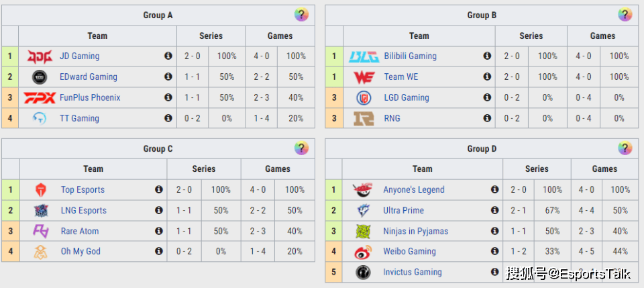Click the Weibo Gaming logo
The image size is (644, 288).
(x=363, y=252)
